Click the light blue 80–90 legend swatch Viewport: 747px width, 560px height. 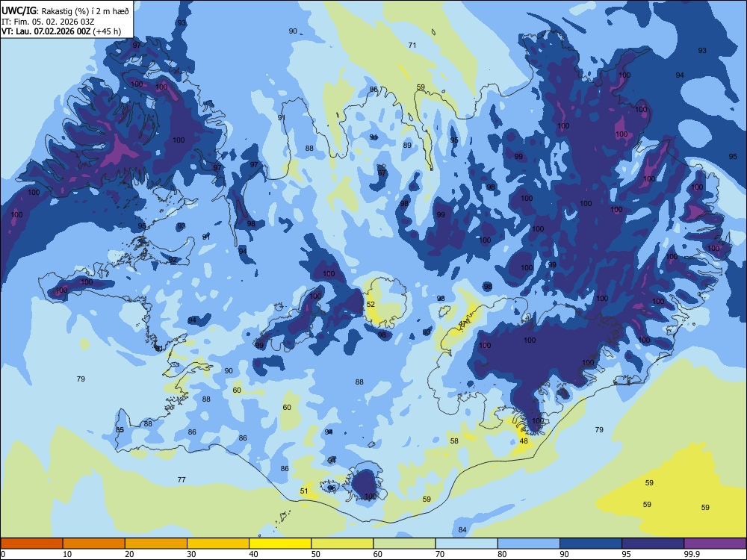point(529,544)
